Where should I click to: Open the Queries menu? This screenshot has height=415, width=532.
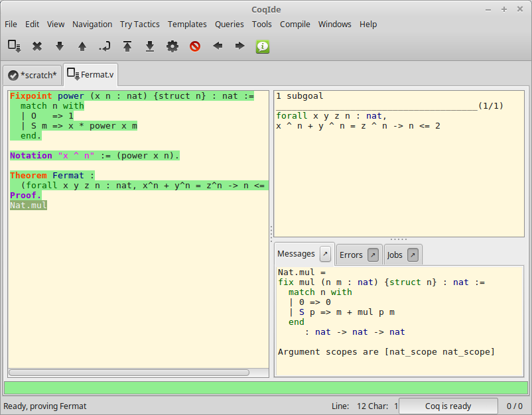click(x=229, y=24)
